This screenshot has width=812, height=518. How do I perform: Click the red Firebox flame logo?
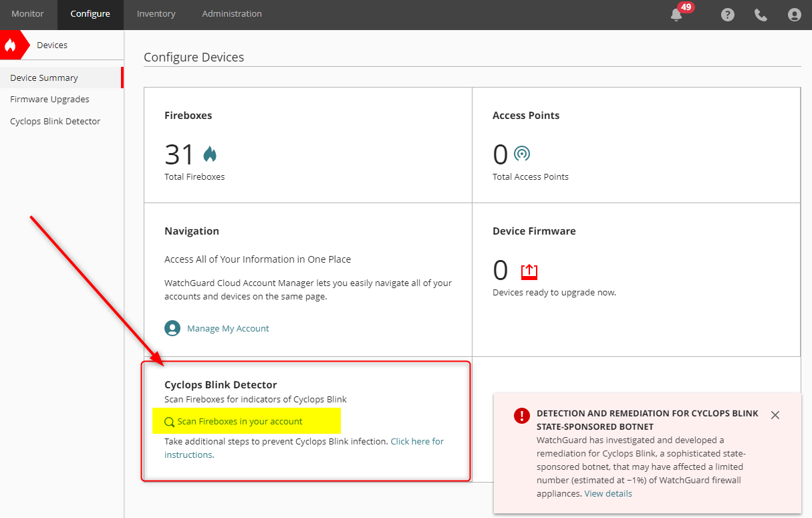(11, 45)
